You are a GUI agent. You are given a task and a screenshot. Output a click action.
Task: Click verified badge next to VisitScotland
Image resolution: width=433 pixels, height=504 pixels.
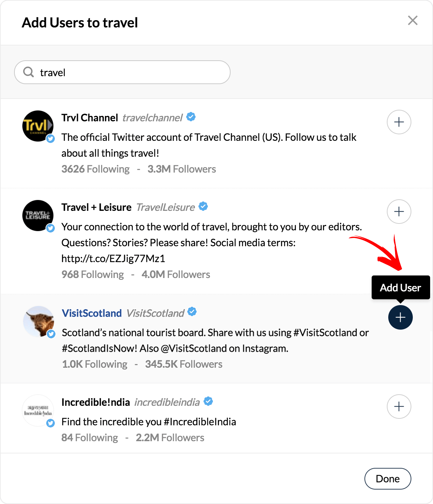(192, 312)
